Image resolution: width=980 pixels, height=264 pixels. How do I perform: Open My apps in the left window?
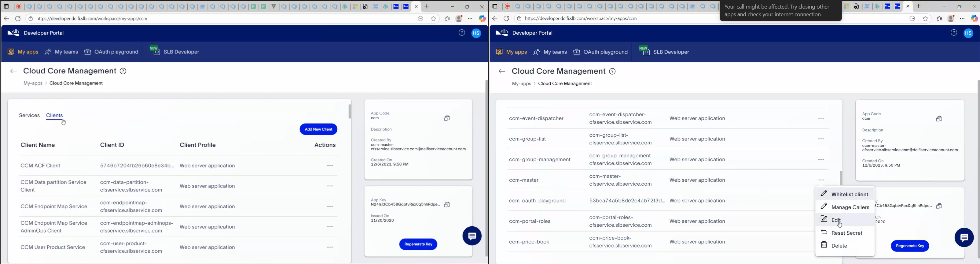[x=23, y=52]
